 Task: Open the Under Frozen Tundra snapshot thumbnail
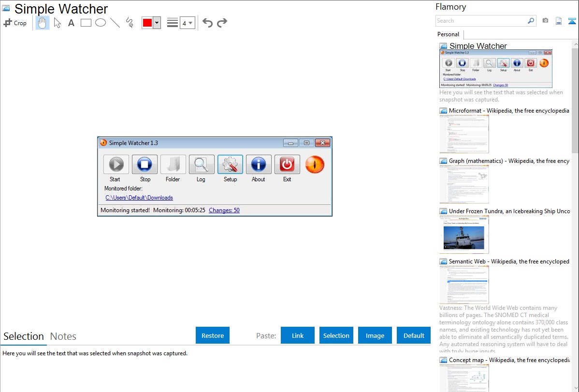464,234
